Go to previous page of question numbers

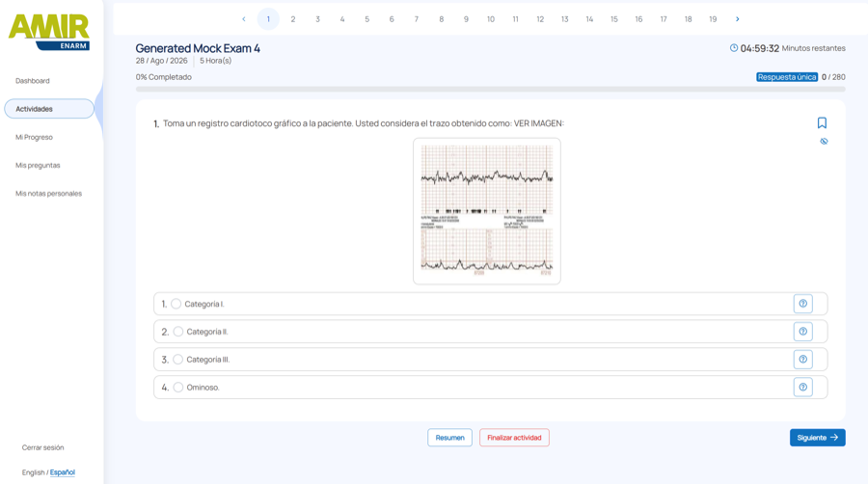244,19
